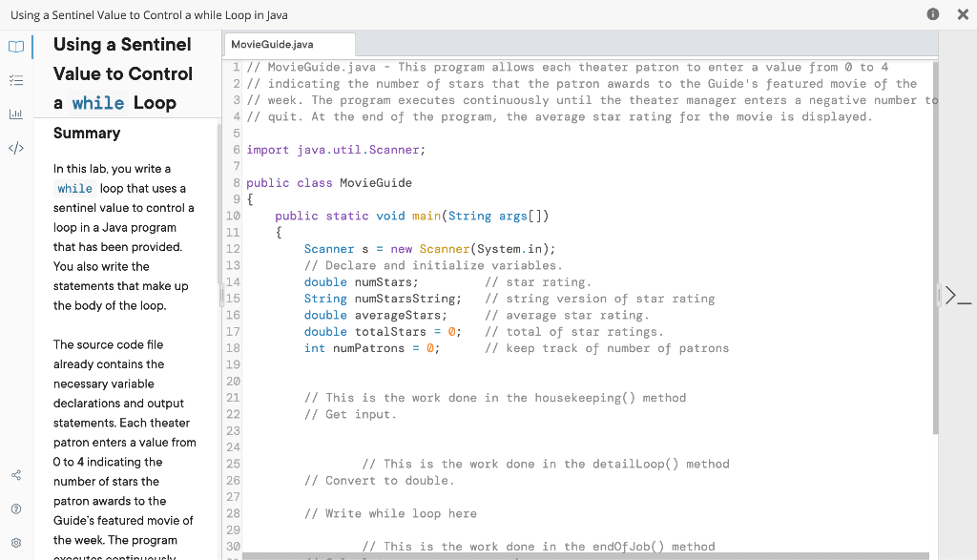
Task: Click the share icon in the sidebar
Action: 14,473
